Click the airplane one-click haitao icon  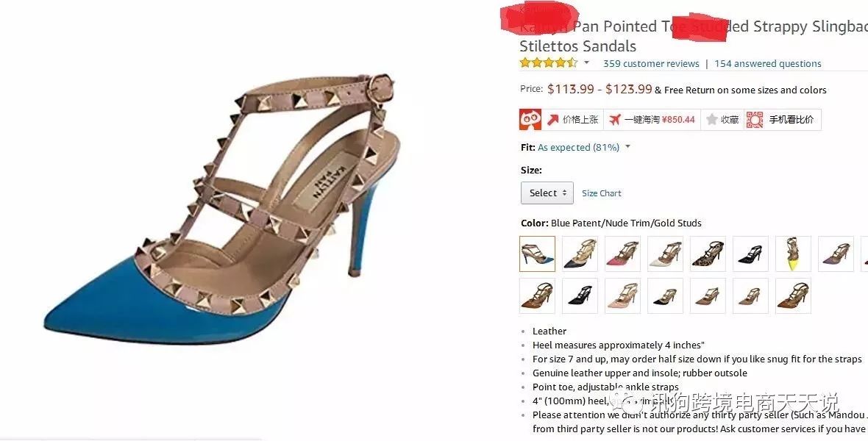[614, 120]
